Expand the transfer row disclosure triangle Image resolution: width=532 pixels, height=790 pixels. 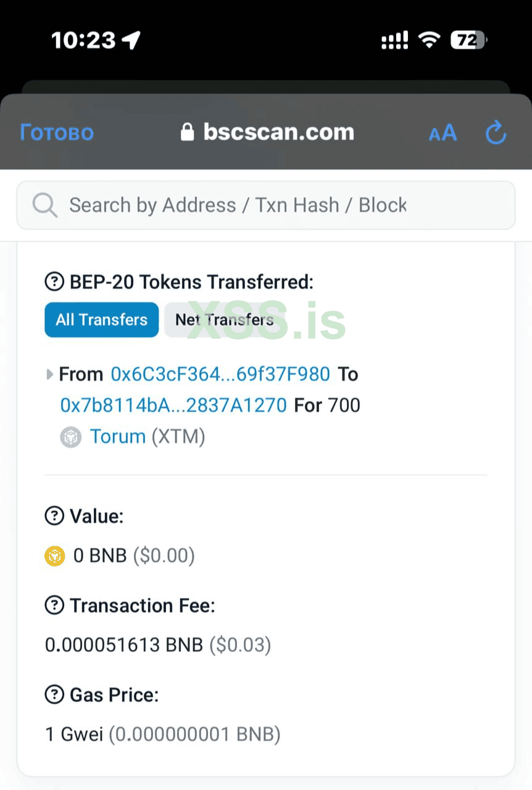(49, 374)
